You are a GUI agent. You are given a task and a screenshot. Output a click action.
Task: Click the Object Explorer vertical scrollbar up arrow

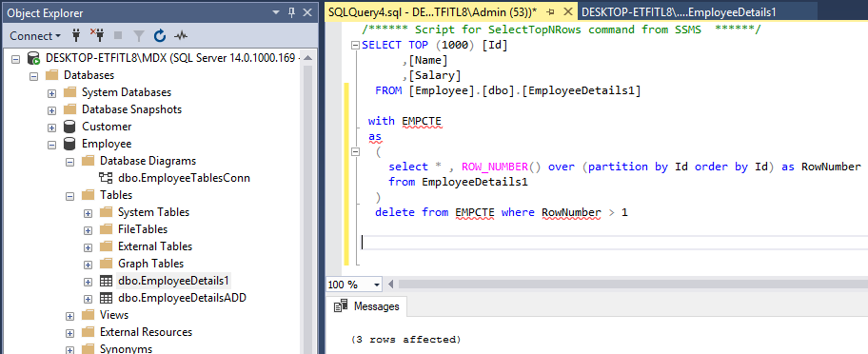[x=307, y=57]
